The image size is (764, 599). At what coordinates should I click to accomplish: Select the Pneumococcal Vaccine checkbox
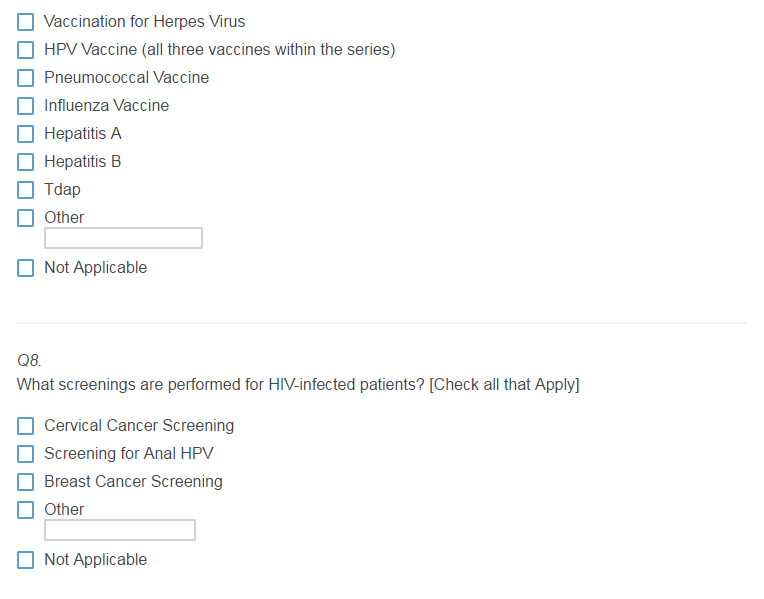pos(26,78)
